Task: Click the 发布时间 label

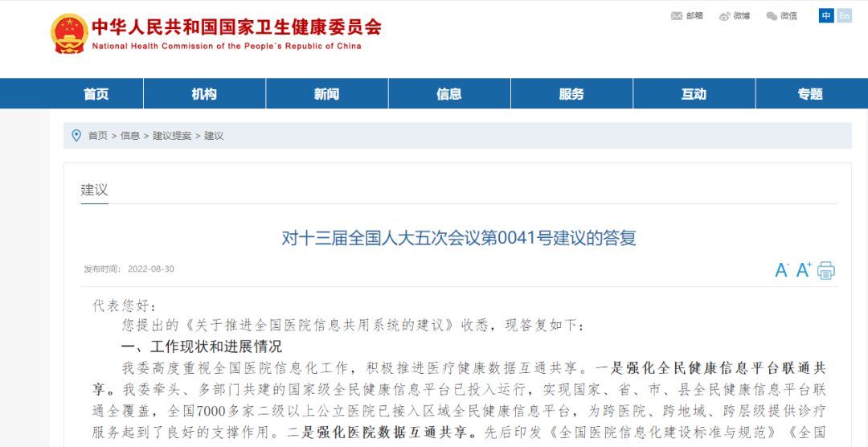Action: (x=102, y=269)
